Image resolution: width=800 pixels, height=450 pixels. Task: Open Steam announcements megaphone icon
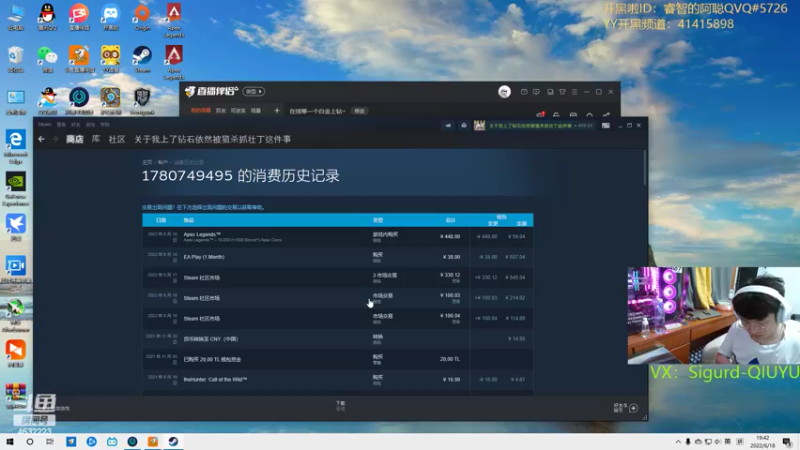point(448,126)
